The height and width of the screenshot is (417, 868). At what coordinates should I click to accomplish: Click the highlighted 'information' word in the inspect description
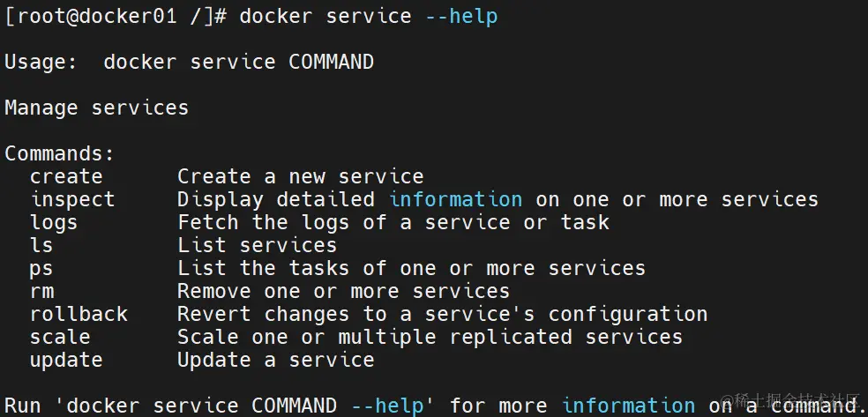pos(455,199)
